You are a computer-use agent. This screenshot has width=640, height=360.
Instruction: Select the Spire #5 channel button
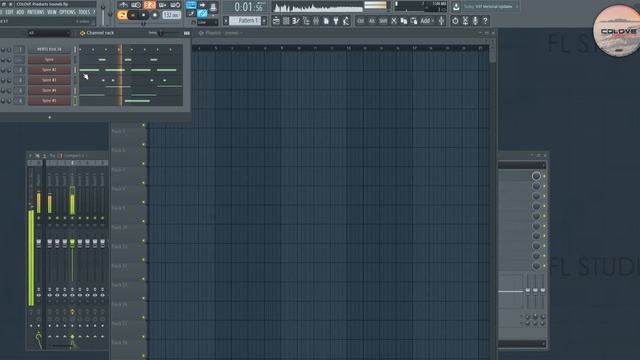pyautogui.click(x=49, y=100)
